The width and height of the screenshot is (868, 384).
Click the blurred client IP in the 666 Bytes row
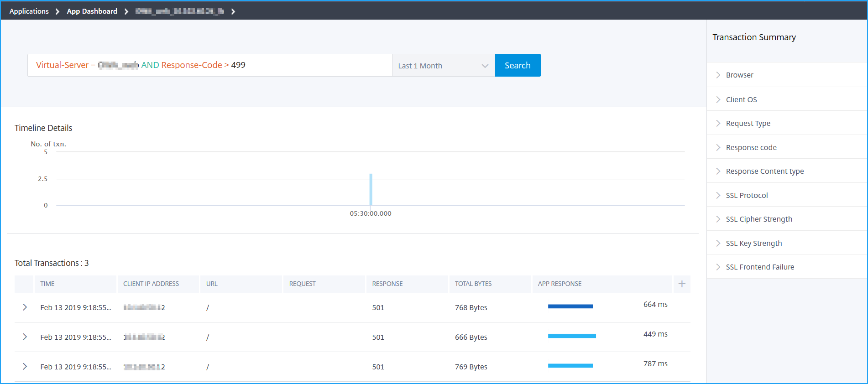[144, 337]
